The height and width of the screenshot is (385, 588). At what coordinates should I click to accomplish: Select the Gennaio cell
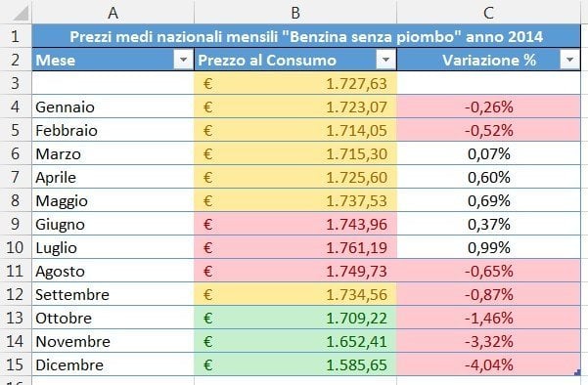(x=113, y=107)
